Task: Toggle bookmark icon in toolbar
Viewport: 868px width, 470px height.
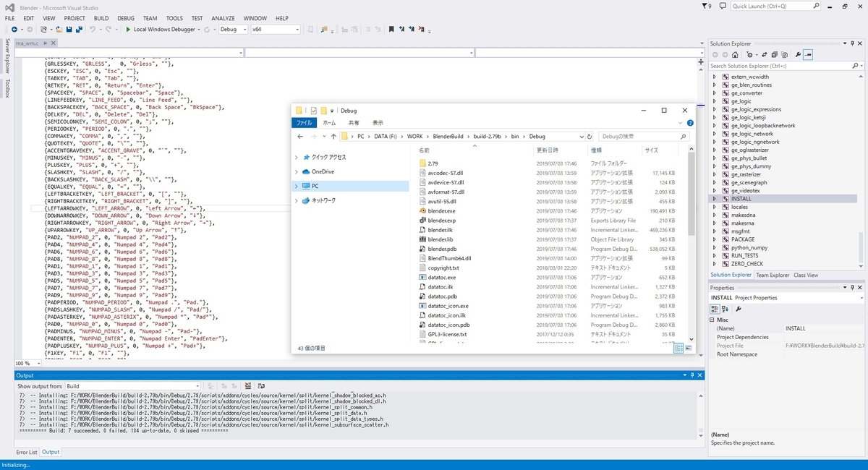Action: [391, 30]
